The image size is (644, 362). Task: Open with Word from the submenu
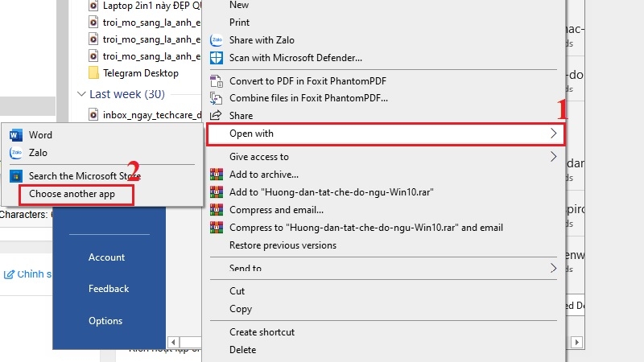[x=40, y=135]
